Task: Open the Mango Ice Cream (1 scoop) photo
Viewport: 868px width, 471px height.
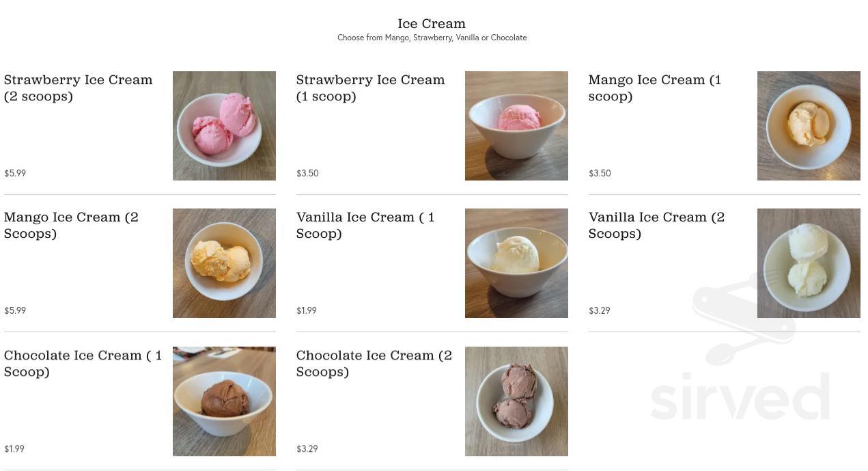Action: (809, 126)
